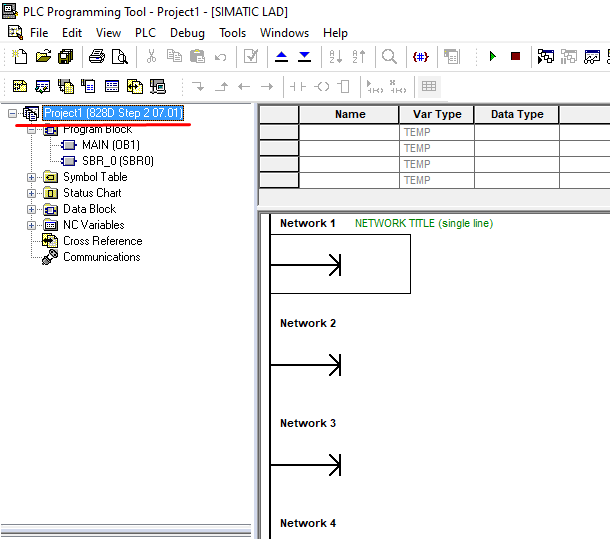Open the PLC menu

pos(145,33)
